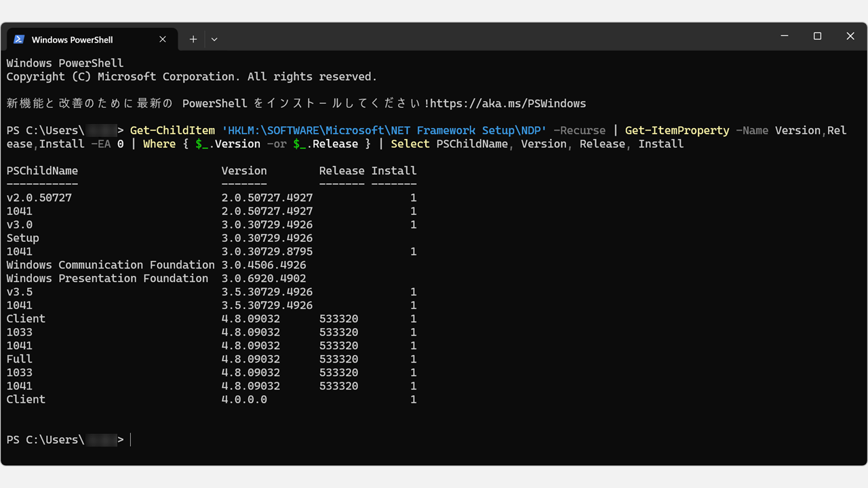The width and height of the screenshot is (868, 488).
Task: Click the Full entry under PSChildName
Action: pyautogui.click(x=19, y=359)
